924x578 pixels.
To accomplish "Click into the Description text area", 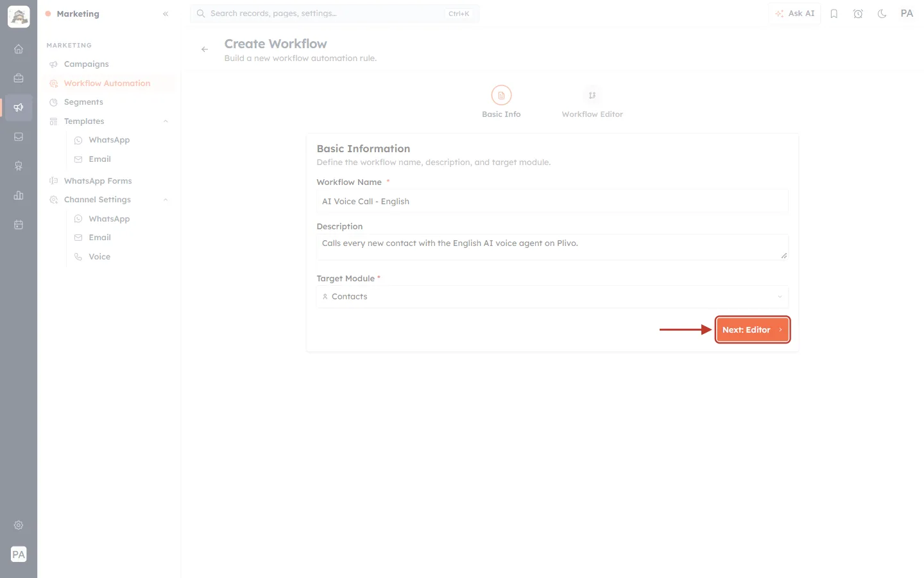I will click(552, 247).
